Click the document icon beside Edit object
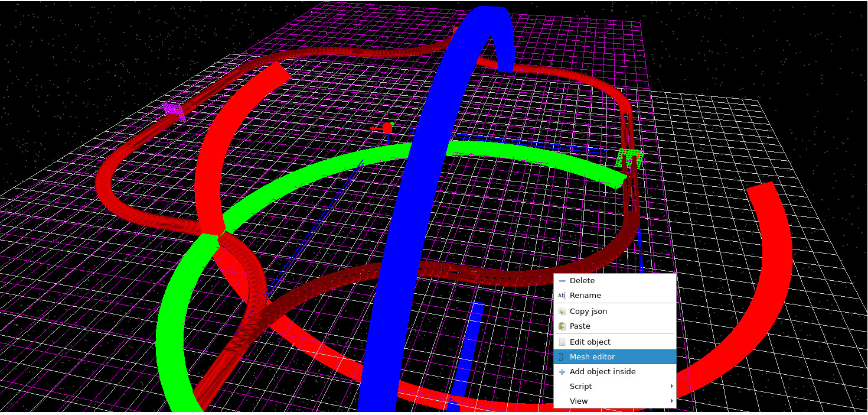The width and height of the screenshot is (868, 415). (x=562, y=342)
